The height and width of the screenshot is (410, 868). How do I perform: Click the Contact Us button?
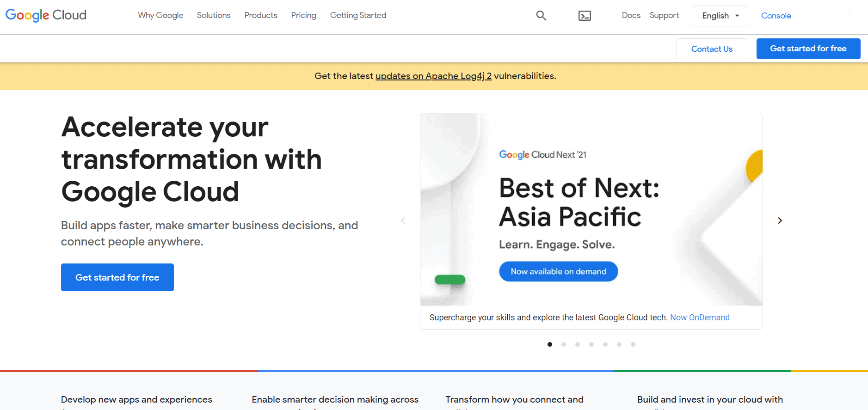pos(712,49)
